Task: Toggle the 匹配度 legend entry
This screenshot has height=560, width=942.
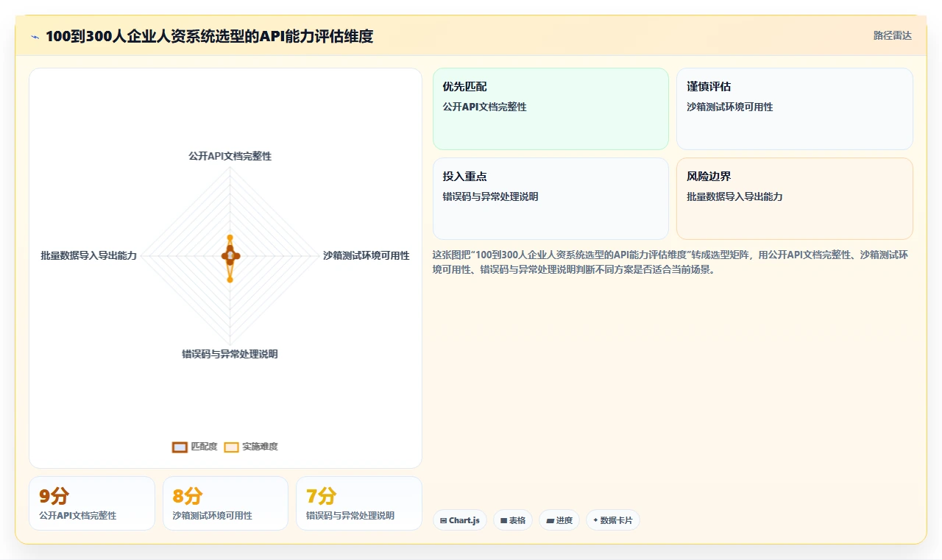Action: (194, 447)
